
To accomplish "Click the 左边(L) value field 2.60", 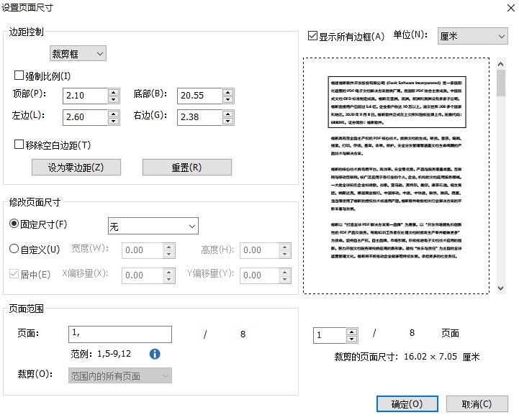I will (86, 117).
